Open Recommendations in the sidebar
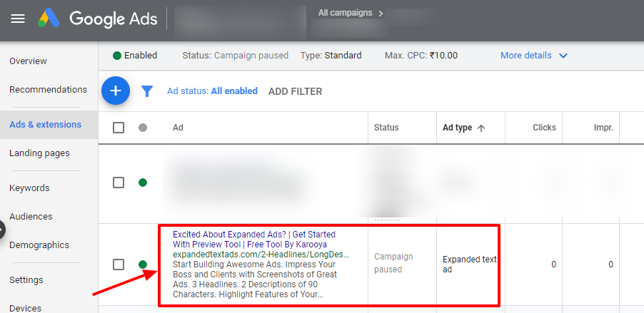 click(x=48, y=89)
